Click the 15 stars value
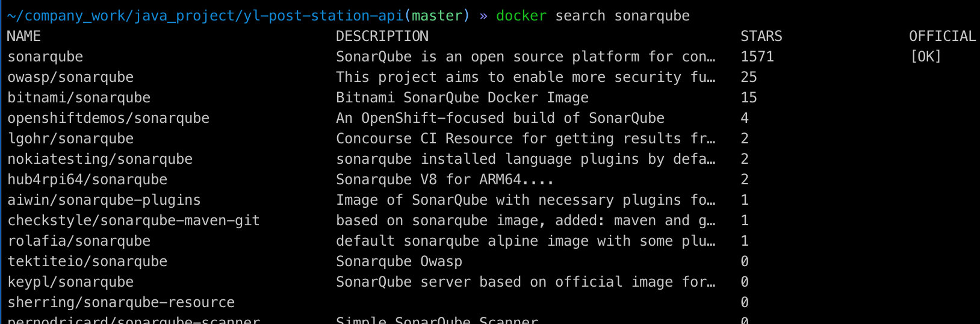Screen dimensions: 980x324 click(749, 98)
